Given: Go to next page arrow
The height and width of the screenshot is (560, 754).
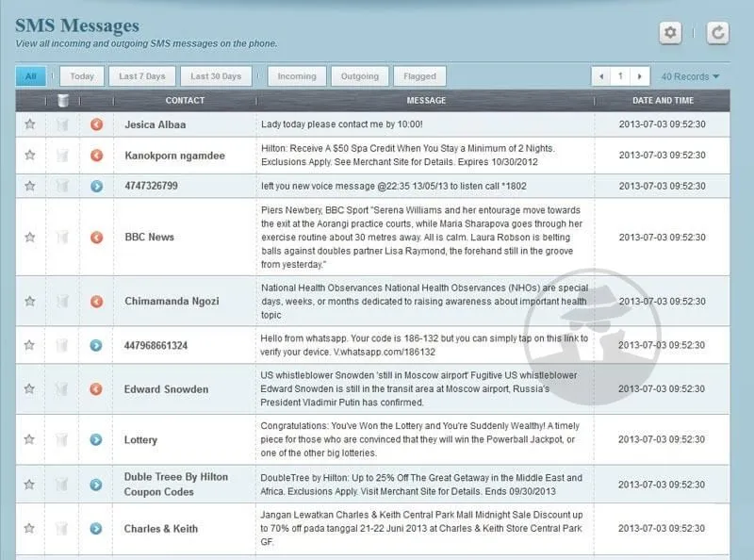Looking at the screenshot, I should 640,76.
